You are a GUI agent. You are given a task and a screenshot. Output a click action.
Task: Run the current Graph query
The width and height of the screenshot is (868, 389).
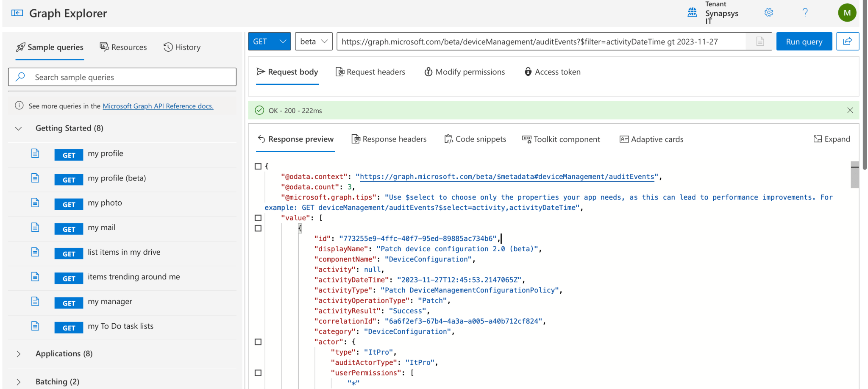click(x=804, y=41)
